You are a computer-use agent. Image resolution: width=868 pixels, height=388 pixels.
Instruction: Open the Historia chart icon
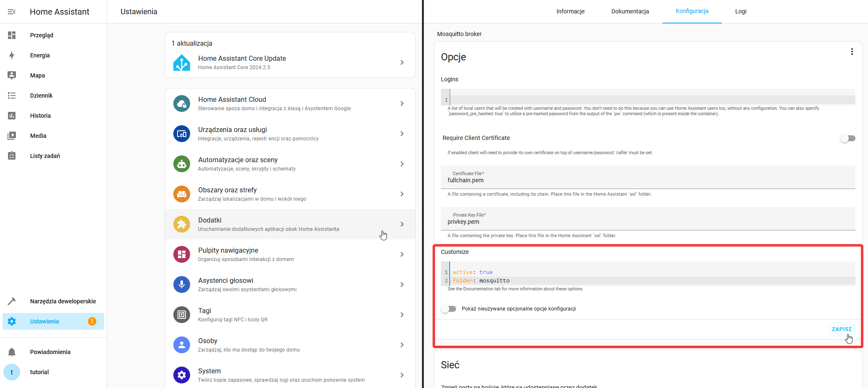point(12,116)
